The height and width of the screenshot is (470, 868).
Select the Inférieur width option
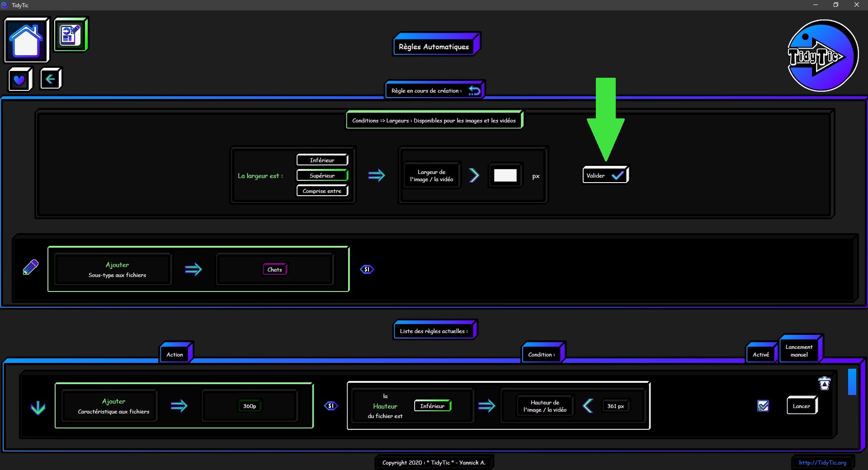pyautogui.click(x=322, y=160)
